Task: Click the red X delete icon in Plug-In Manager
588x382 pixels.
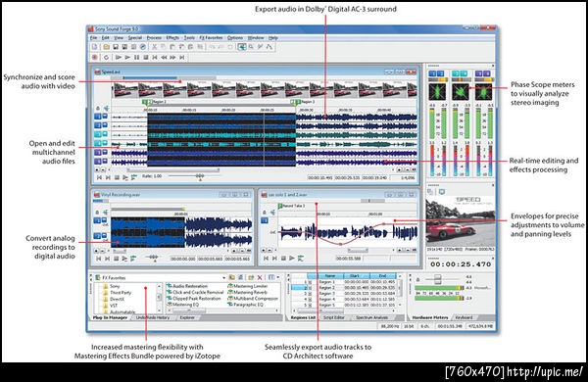Action: point(260,277)
